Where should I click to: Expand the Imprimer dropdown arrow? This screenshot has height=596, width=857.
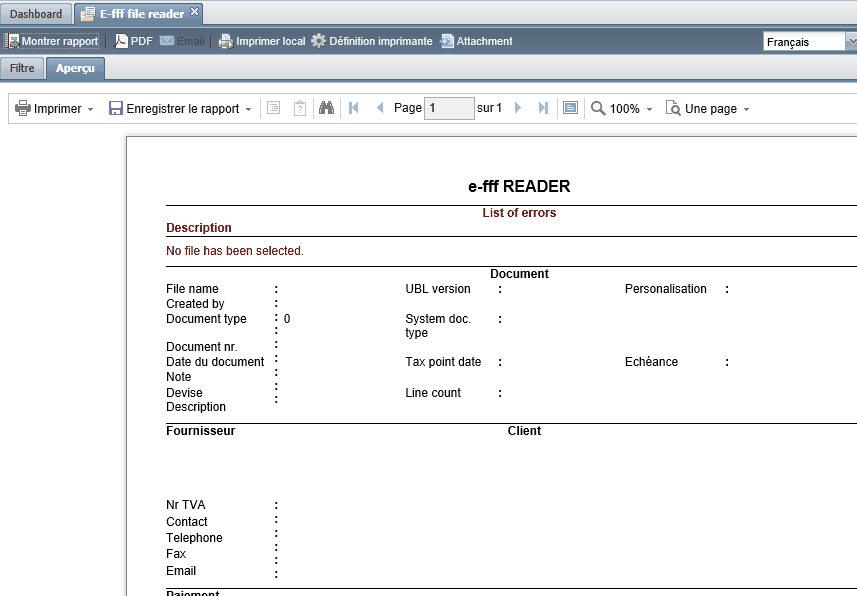91,109
